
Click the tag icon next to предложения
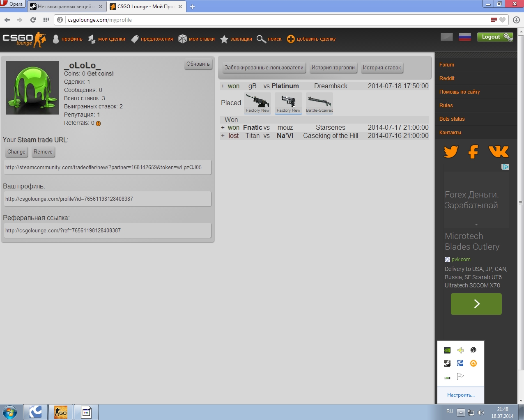[x=135, y=39]
